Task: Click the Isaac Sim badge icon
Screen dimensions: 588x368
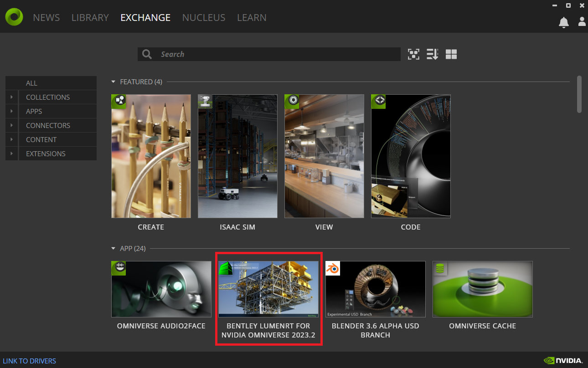Action: (205, 102)
